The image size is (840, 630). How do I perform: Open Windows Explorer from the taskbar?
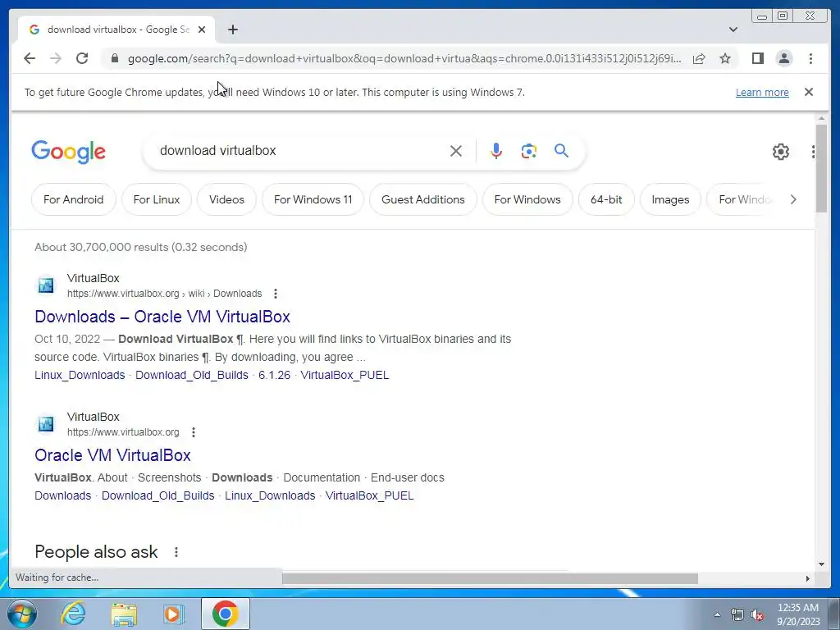tap(124, 614)
